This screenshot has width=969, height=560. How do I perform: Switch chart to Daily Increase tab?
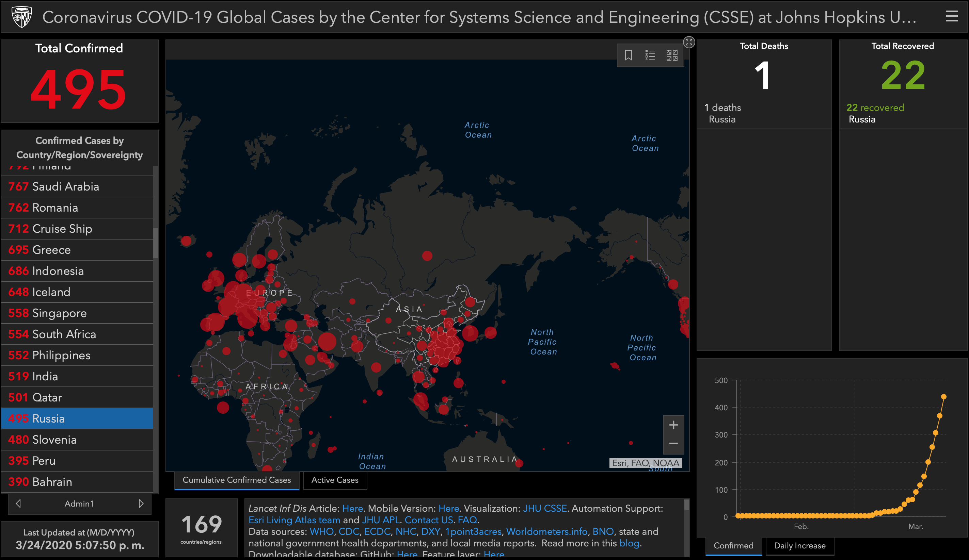(799, 546)
